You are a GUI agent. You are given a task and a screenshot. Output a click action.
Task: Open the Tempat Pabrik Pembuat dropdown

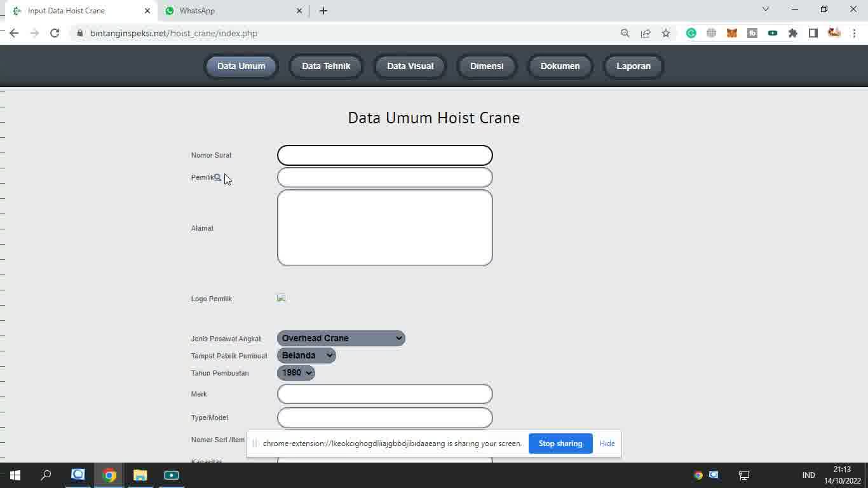(x=306, y=355)
